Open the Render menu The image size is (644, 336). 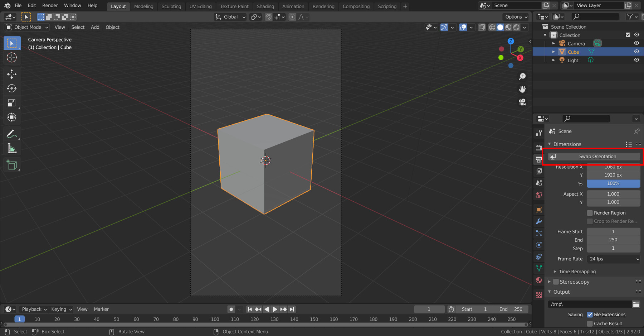point(50,5)
